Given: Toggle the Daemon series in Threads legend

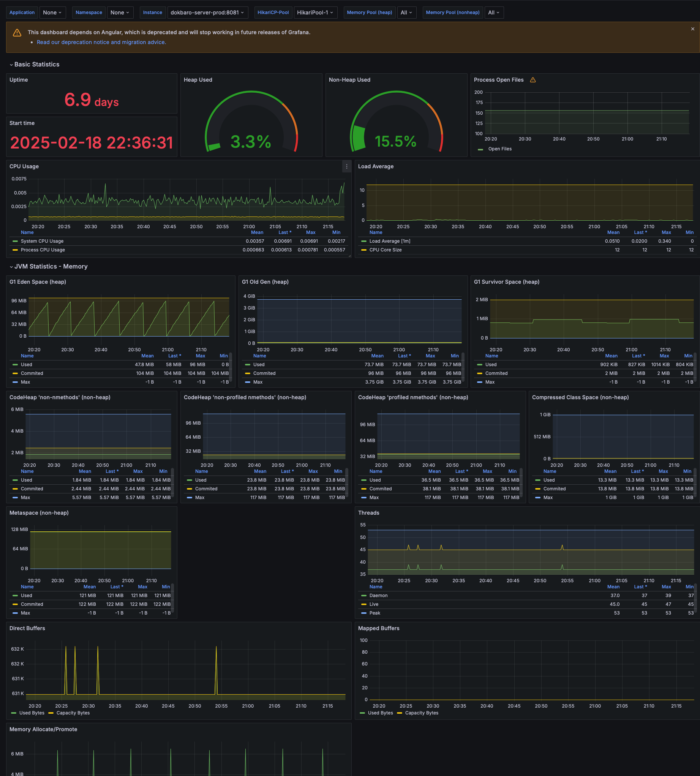Looking at the screenshot, I should click(378, 595).
